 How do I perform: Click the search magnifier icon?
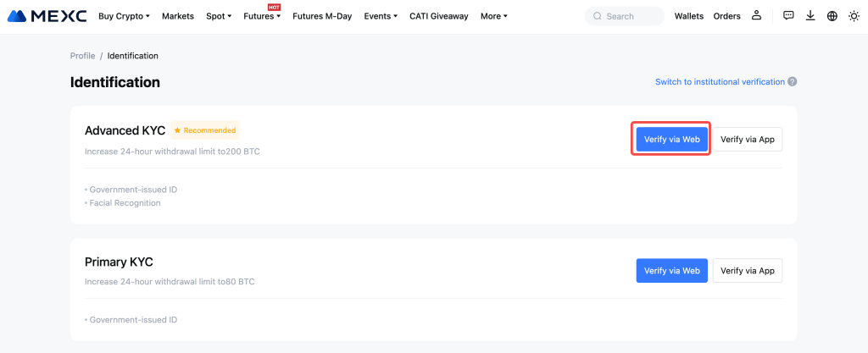[x=598, y=17]
